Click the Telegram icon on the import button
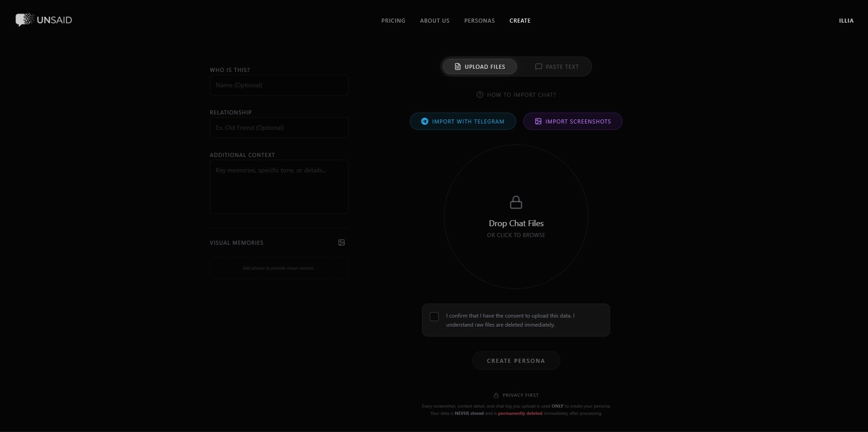This screenshot has width=868, height=432. click(425, 121)
